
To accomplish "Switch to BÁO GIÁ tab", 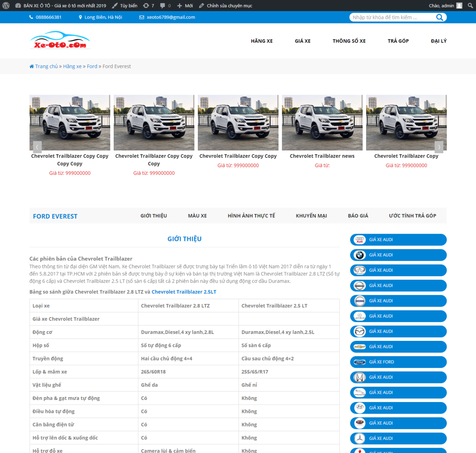I will coord(358,216).
